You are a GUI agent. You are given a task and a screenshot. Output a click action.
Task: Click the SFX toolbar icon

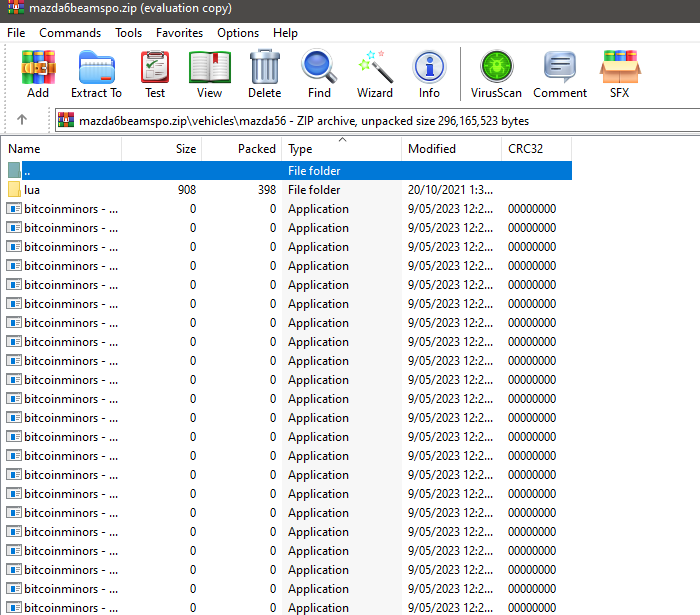[x=620, y=67]
